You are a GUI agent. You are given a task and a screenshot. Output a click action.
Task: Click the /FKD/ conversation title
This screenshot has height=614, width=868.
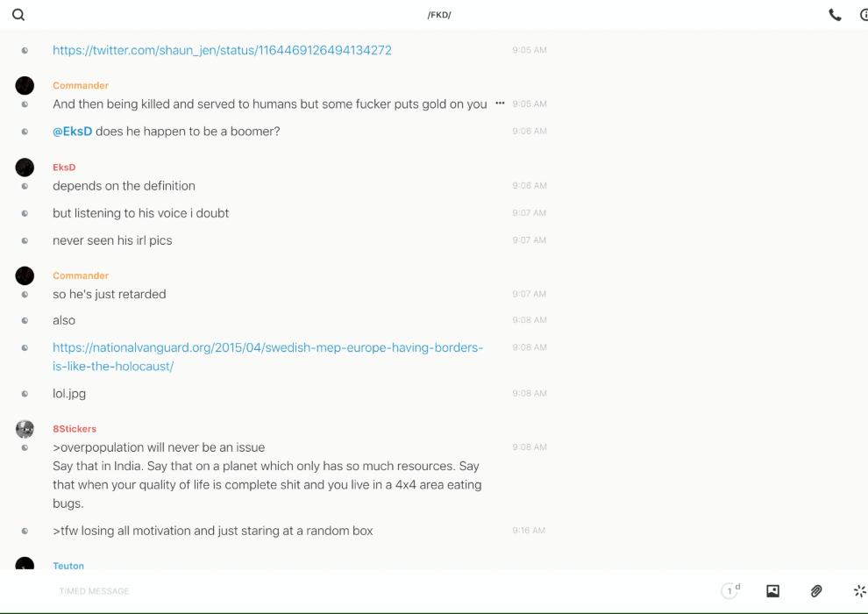[x=438, y=15]
